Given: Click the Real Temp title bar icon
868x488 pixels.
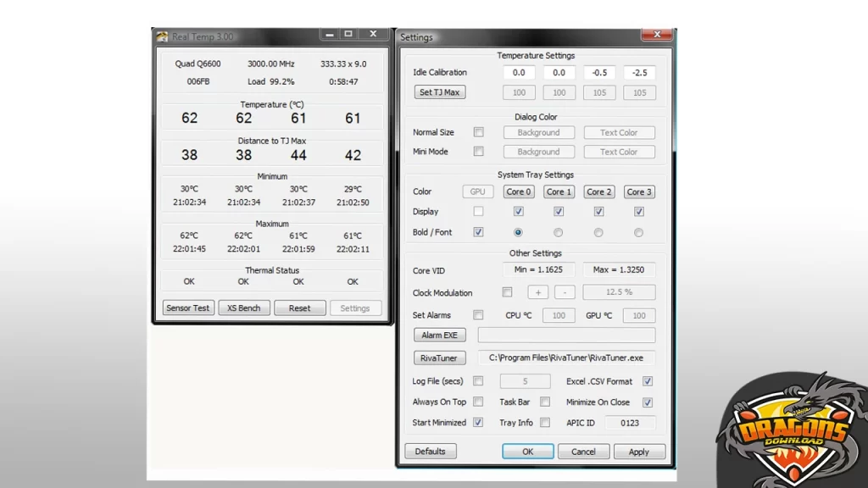Looking at the screenshot, I should (x=162, y=36).
